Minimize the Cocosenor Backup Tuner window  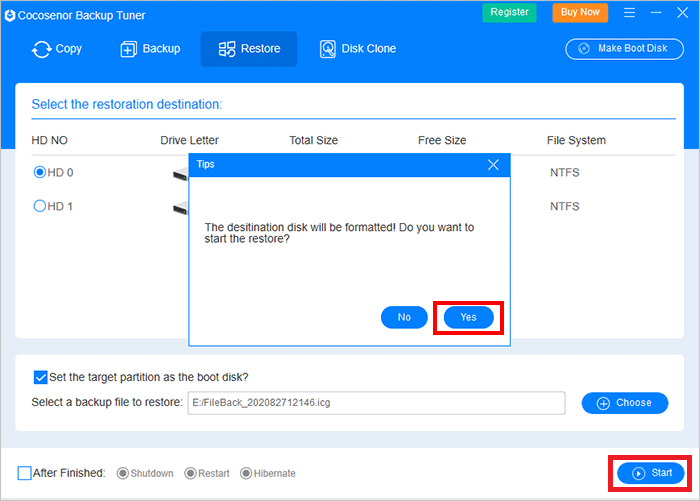[656, 13]
